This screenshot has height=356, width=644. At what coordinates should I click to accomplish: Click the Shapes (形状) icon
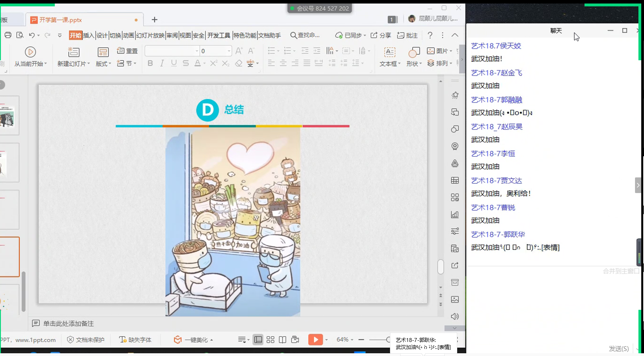point(413,52)
